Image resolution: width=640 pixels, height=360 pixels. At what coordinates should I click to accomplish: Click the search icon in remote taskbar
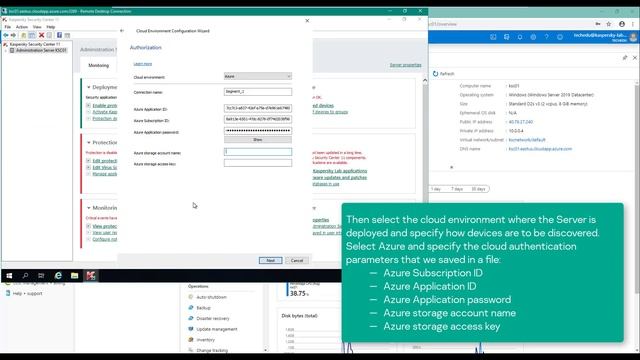coord(25,276)
